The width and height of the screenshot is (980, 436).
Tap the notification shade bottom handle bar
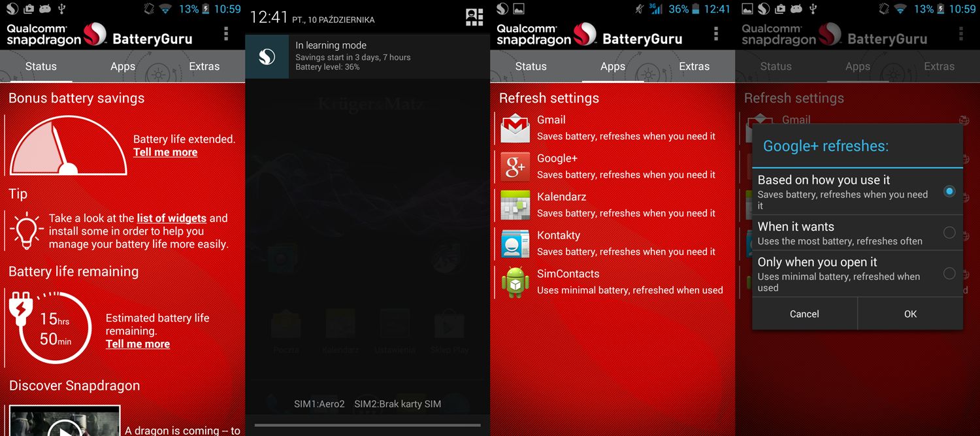point(367,425)
